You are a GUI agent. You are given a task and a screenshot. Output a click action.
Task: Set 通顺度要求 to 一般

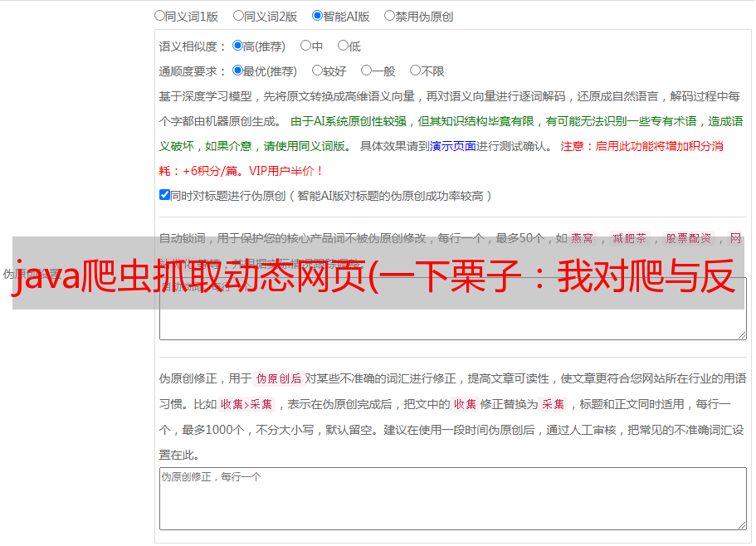click(x=367, y=71)
